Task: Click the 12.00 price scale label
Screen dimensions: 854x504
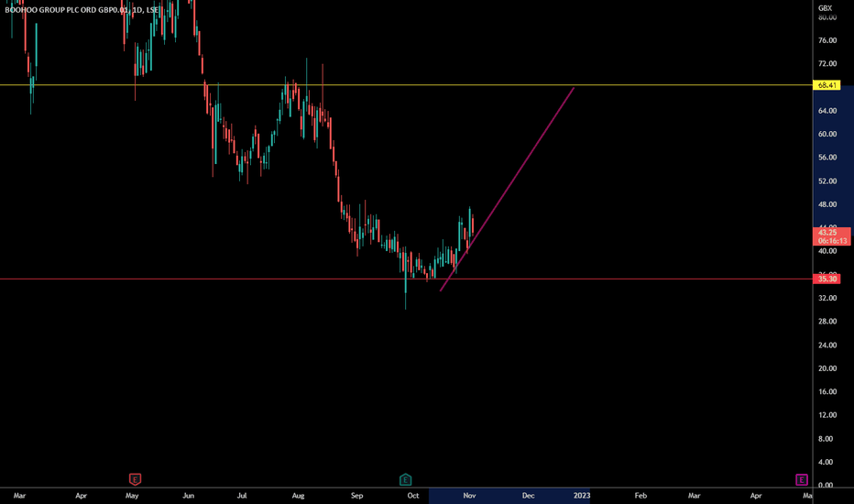Action: [x=827, y=415]
